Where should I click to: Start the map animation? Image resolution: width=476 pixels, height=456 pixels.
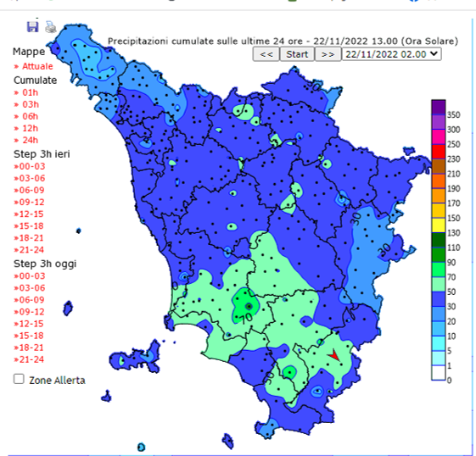coord(297,54)
